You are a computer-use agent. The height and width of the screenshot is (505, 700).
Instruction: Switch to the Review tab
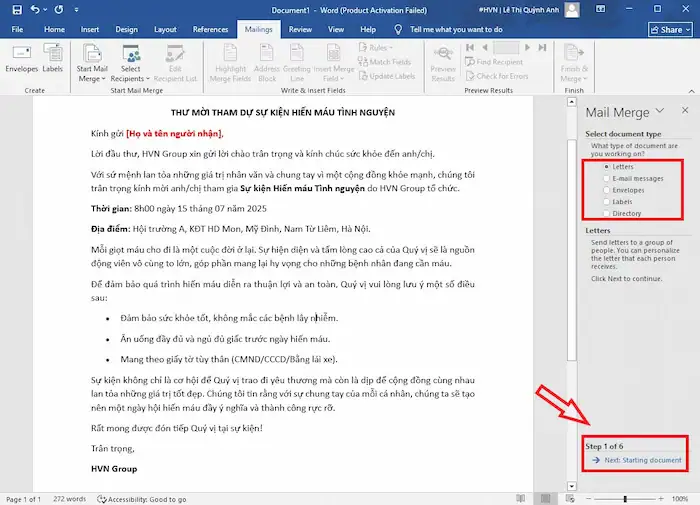(x=300, y=30)
